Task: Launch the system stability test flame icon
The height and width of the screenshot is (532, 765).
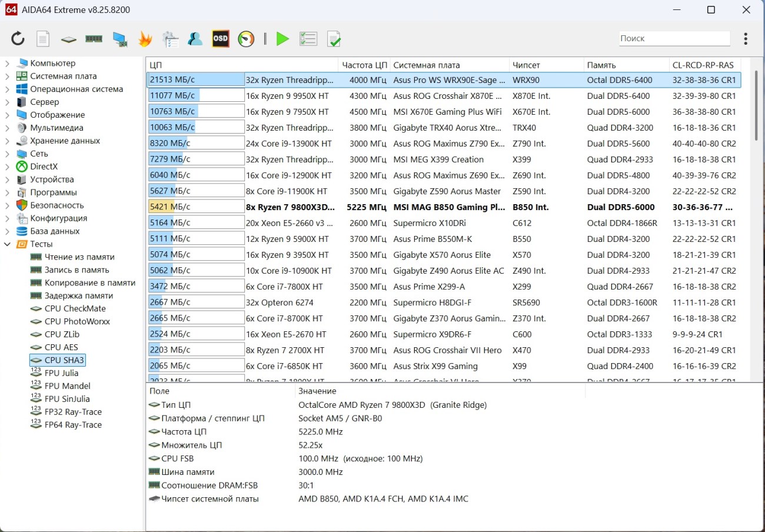Action: click(145, 39)
